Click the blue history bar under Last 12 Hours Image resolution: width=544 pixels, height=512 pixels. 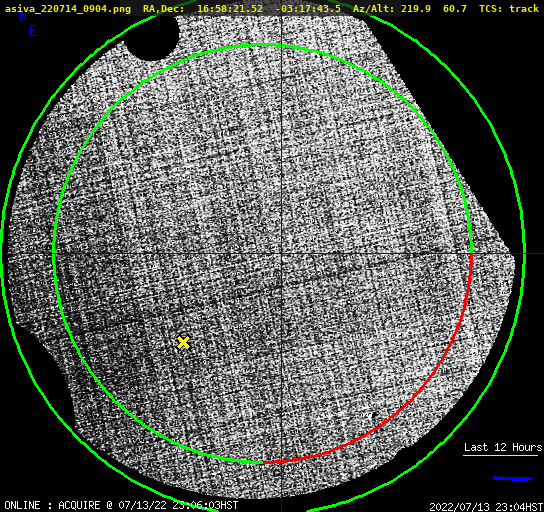pos(512,478)
